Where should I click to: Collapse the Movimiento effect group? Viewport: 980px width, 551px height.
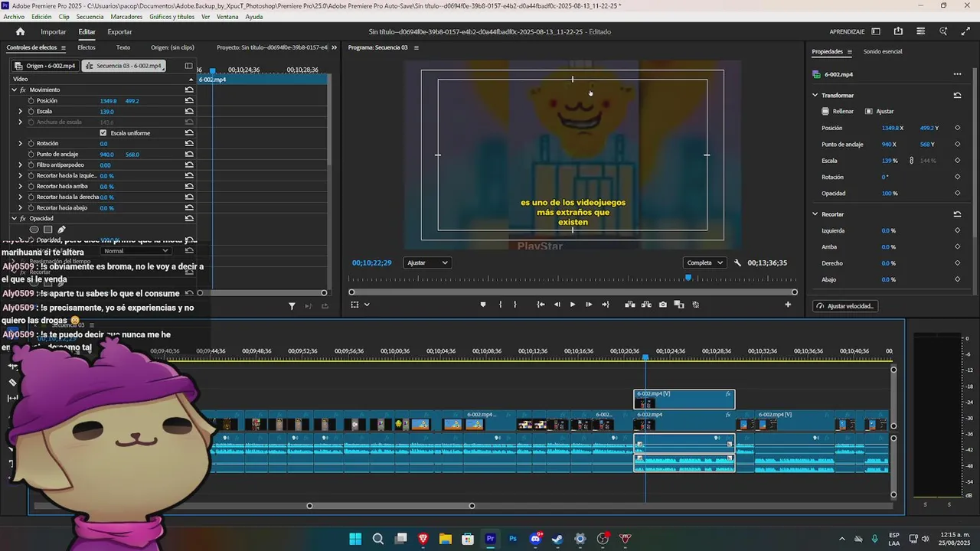coord(14,90)
